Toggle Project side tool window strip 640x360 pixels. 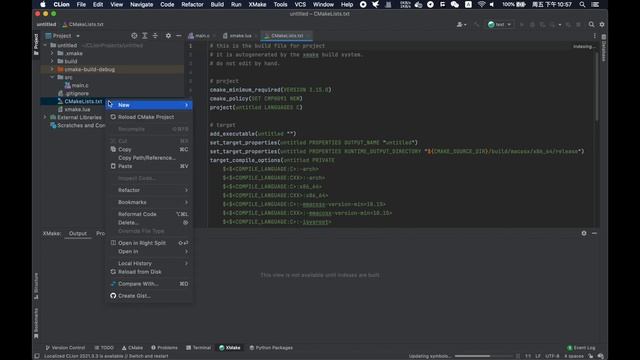36,44
